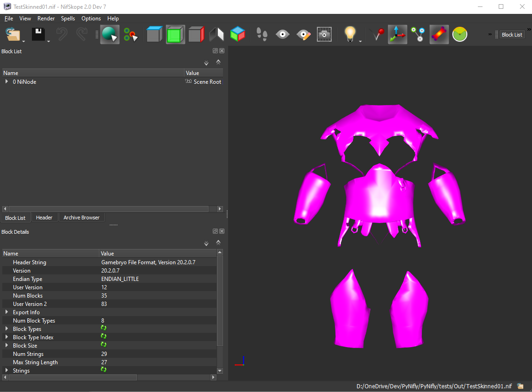The height and width of the screenshot is (392, 532).
Task: Collapse all rows in Block Details
Action: coord(218,243)
